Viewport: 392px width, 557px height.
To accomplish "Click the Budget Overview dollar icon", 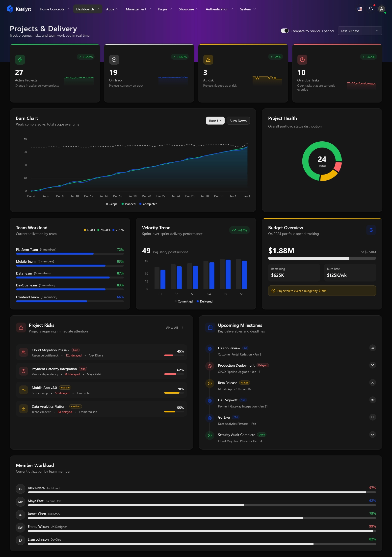I will [371, 230].
